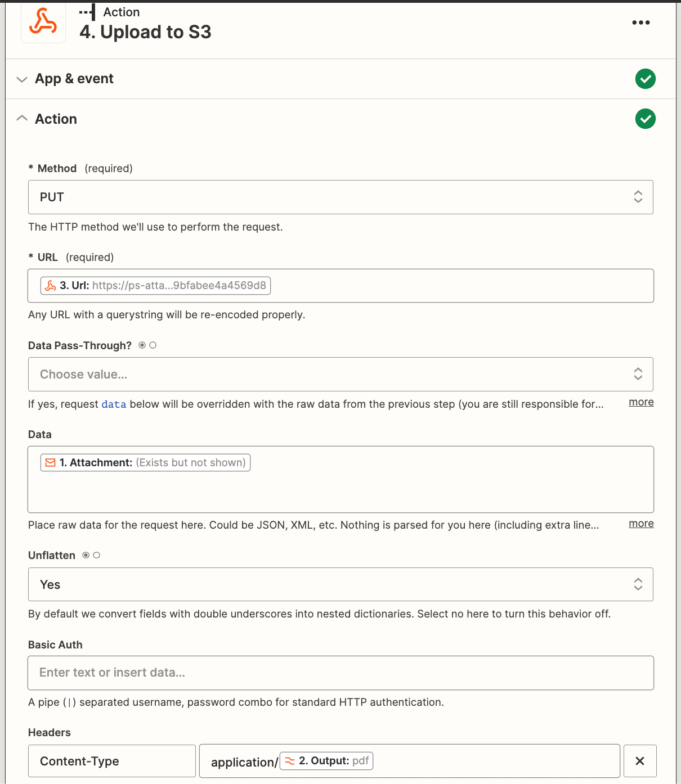Click the Content-Type header name field

(x=112, y=761)
